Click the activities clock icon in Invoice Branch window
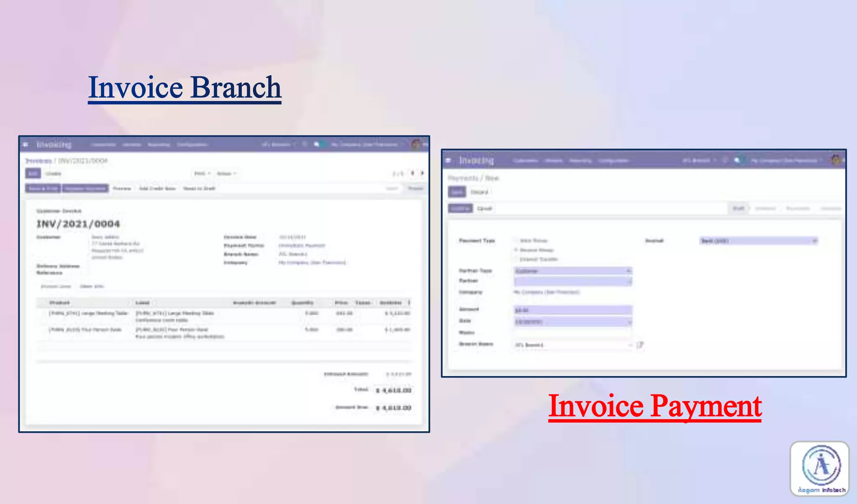 (305, 144)
